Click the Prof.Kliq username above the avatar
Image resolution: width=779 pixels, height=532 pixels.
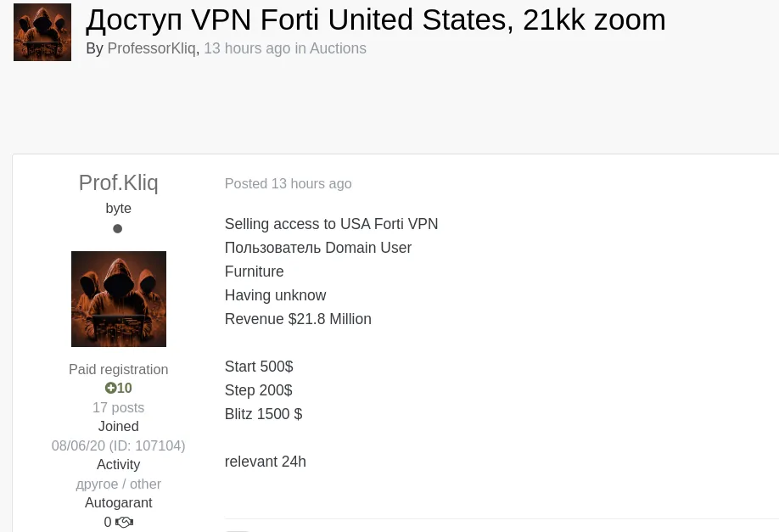118,182
